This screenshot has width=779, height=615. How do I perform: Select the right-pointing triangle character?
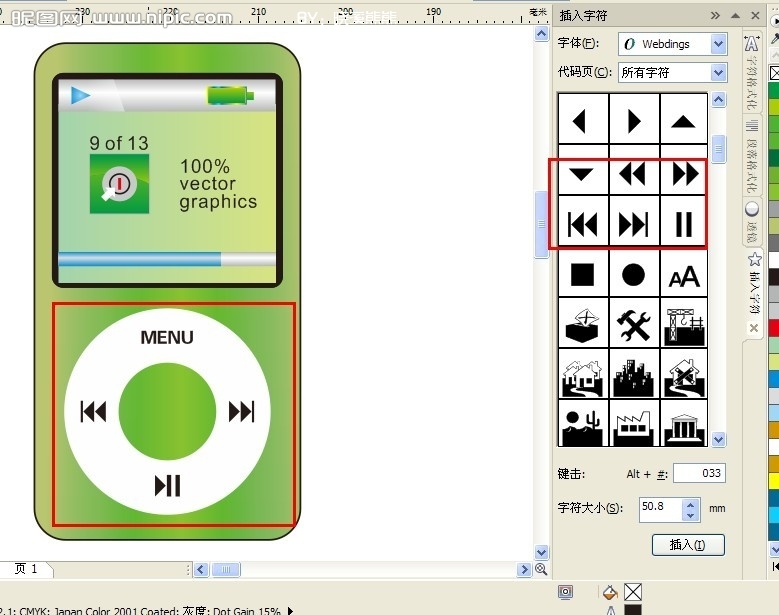point(634,120)
